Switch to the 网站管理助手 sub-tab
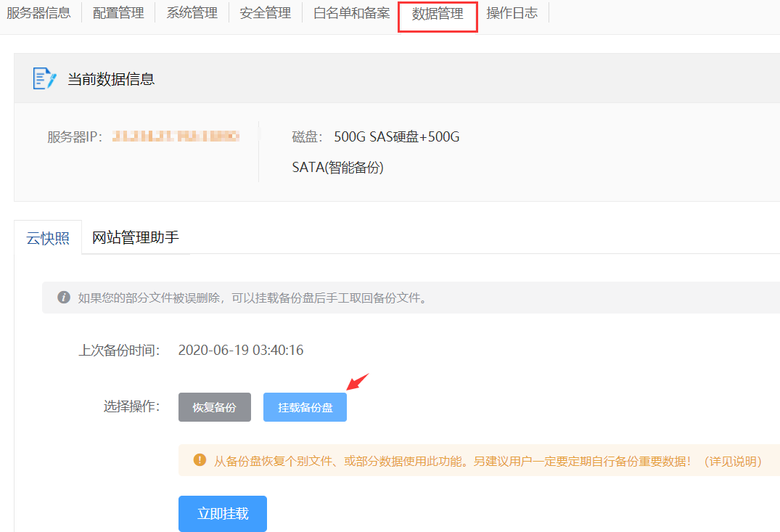Image resolution: width=780 pixels, height=532 pixels. (x=136, y=237)
